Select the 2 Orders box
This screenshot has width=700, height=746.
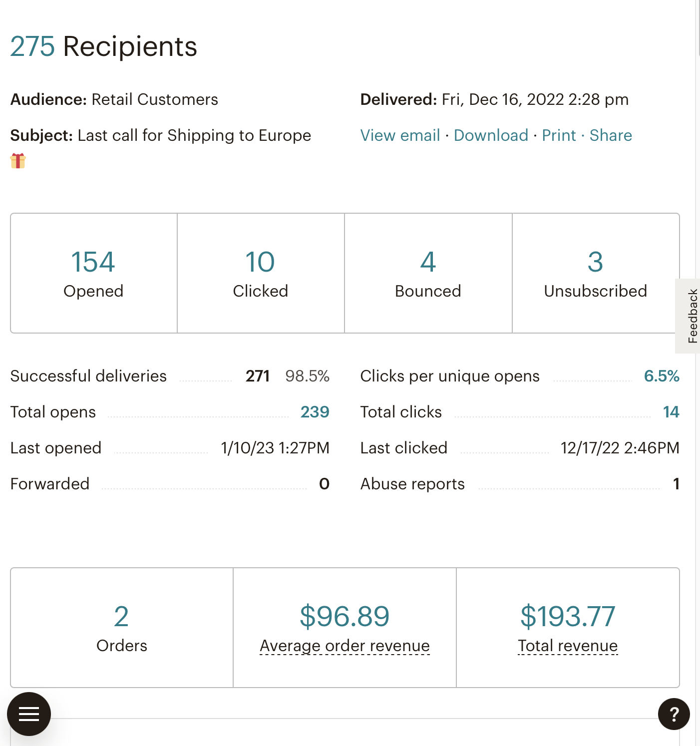121,627
